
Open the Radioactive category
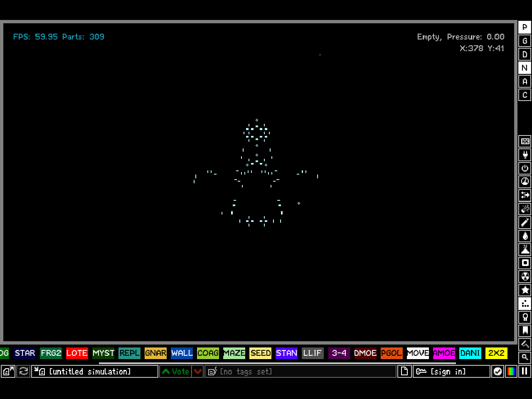tap(525, 276)
